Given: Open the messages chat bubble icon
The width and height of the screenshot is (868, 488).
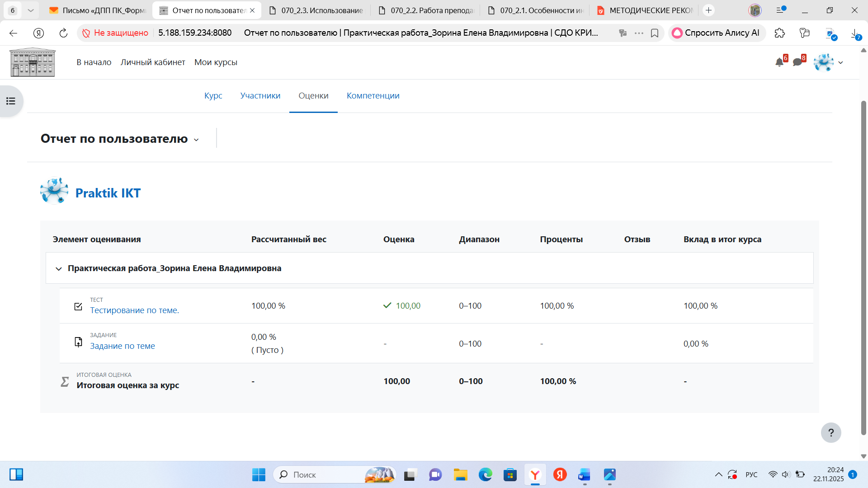Looking at the screenshot, I should coord(797,62).
